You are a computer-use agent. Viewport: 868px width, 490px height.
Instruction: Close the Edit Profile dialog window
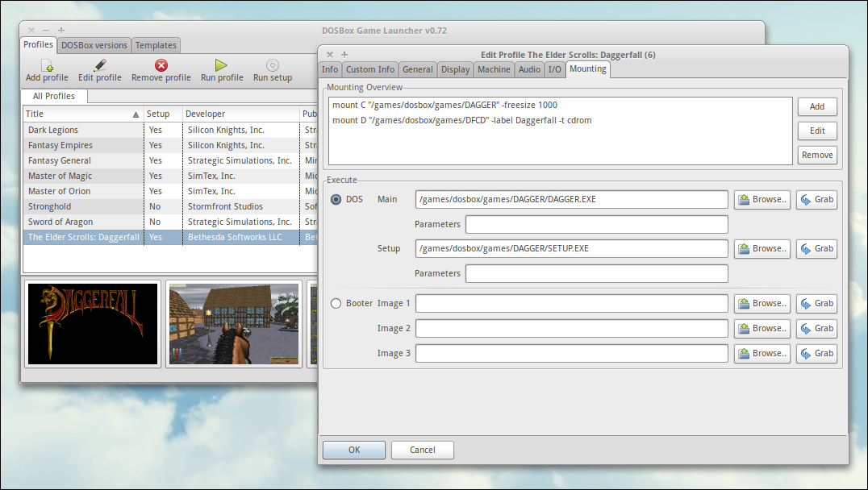[x=330, y=55]
